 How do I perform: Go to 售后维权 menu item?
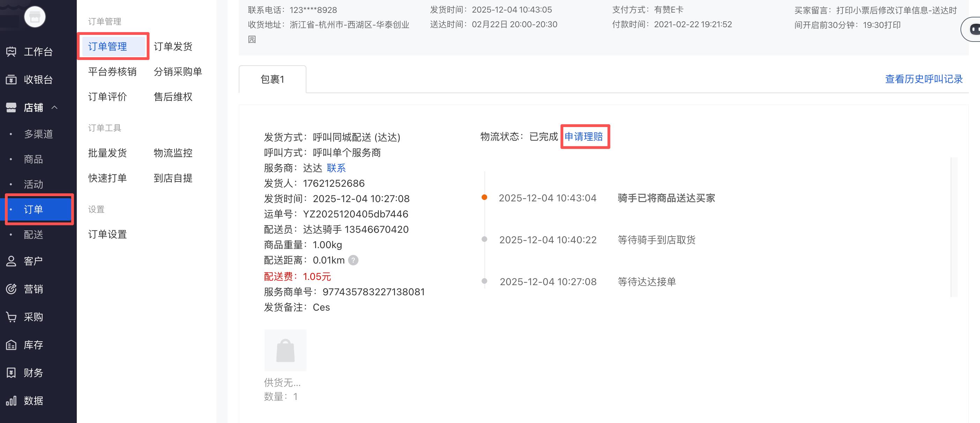pos(173,97)
